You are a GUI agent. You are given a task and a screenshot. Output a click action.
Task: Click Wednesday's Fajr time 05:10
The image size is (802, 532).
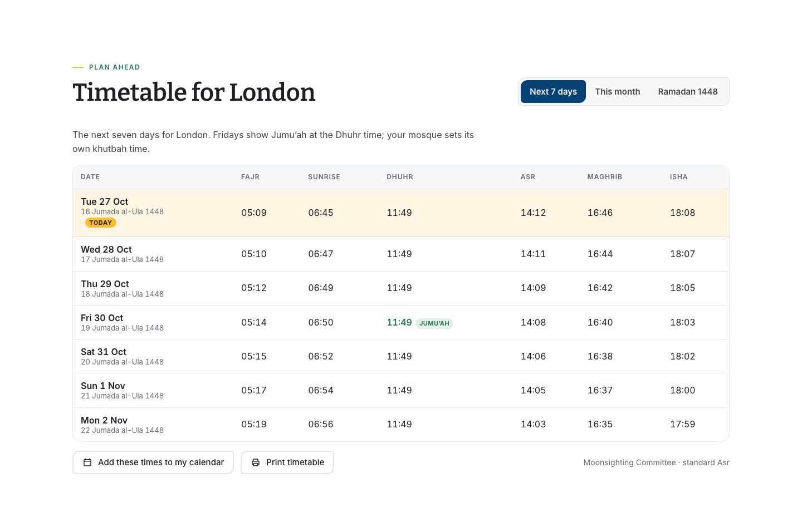tap(254, 254)
